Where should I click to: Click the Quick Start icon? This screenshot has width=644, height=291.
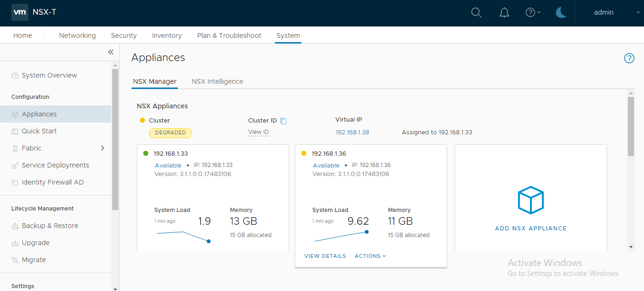click(15, 132)
